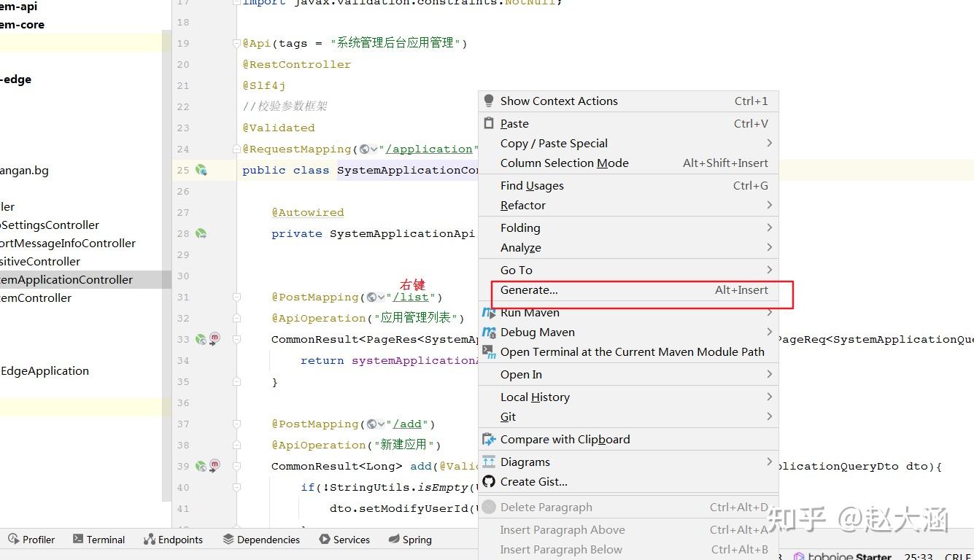This screenshot has height=560, width=974.
Task: Open the Terminal tool window
Action: (x=99, y=540)
